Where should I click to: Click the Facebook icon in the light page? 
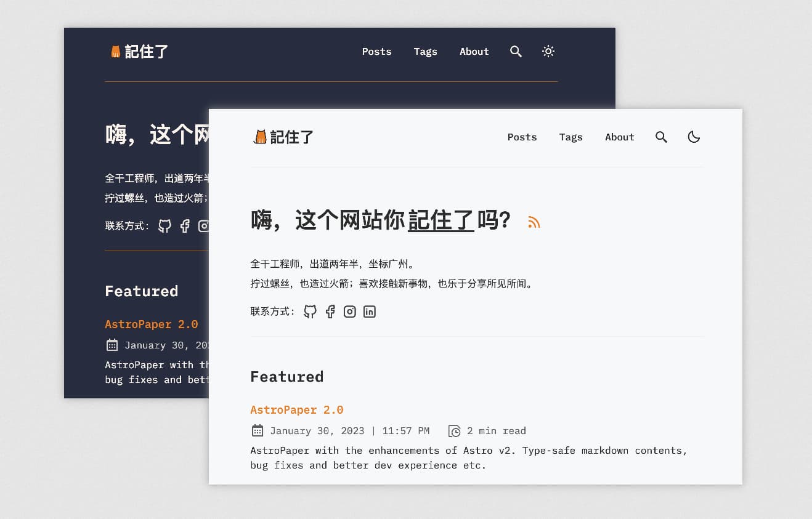click(330, 312)
